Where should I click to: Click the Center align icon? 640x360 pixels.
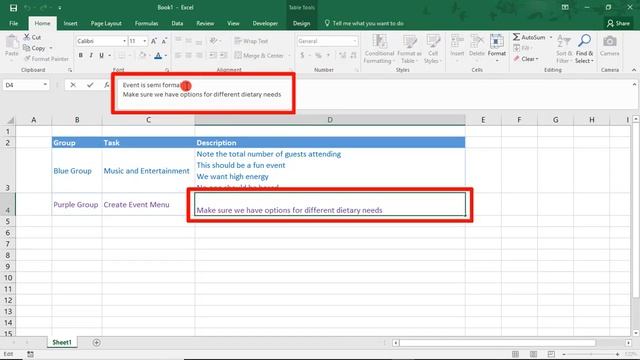coord(189,56)
